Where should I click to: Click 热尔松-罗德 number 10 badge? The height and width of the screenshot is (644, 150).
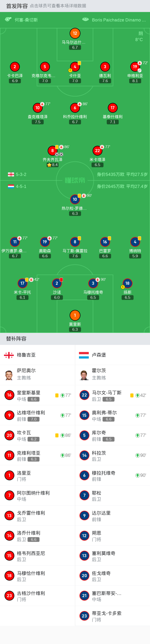point(75,199)
